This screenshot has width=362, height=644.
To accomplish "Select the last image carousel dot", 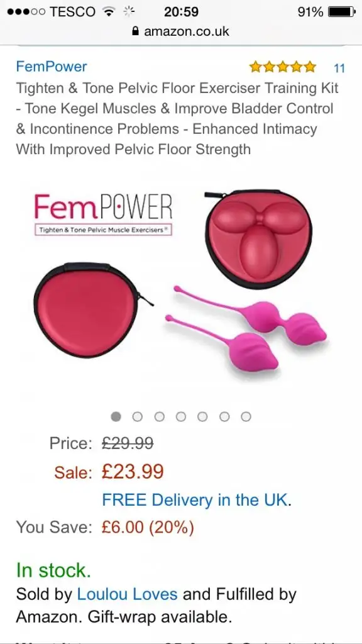I will [x=246, y=417].
